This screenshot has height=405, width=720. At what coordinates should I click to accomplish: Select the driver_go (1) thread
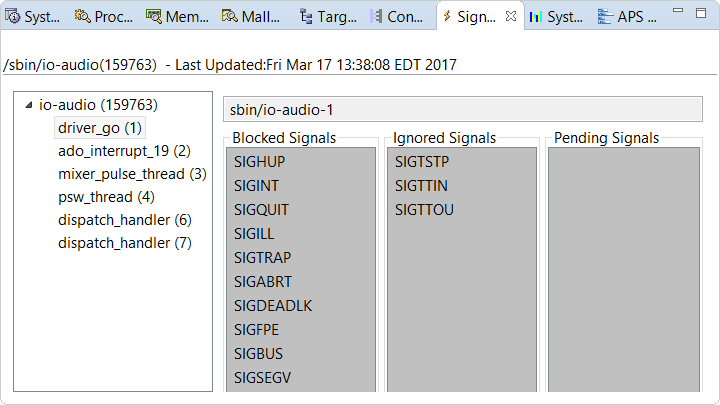point(100,128)
